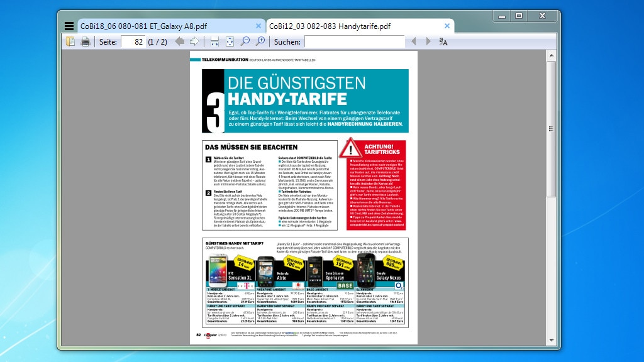Go to the next page
The image size is (644, 362).
pos(193,42)
